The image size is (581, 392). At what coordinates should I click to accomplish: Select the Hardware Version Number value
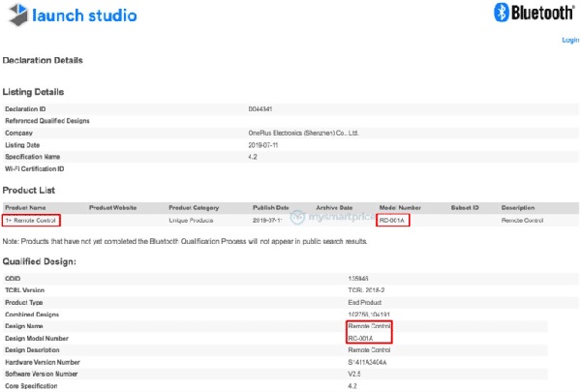coord(367,362)
